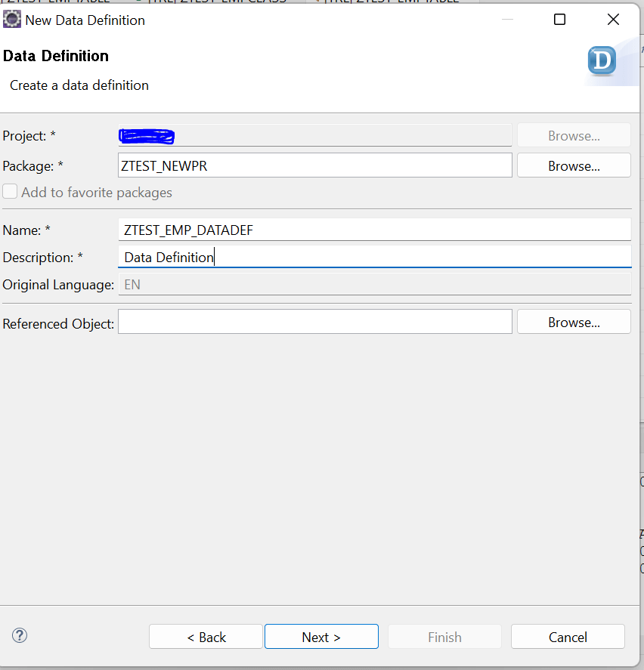Image resolution: width=644 pixels, height=670 pixels.
Task: Maximize the New Data Definition dialog
Action: click(559, 19)
